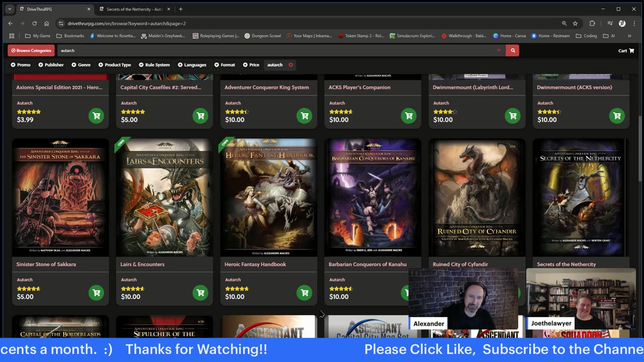
Task: Click the browser address bar URL
Action: 127,23
